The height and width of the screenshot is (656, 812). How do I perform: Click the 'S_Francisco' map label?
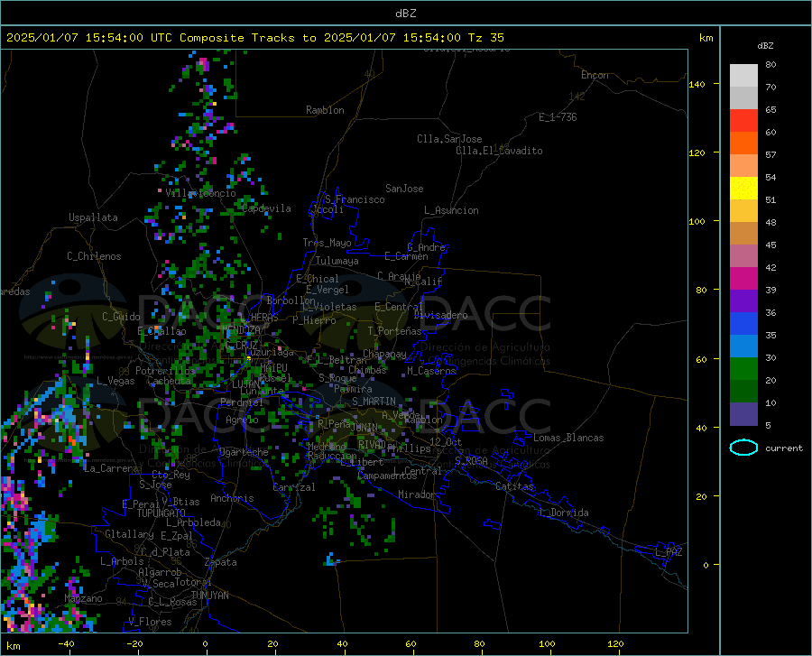tap(355, 199)
